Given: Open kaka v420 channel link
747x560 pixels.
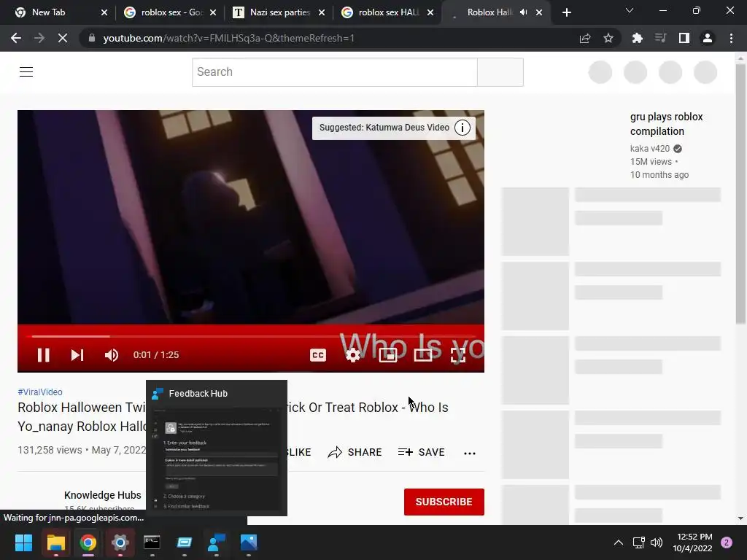Looking at the screenshot, I should (x=650, y=149).
